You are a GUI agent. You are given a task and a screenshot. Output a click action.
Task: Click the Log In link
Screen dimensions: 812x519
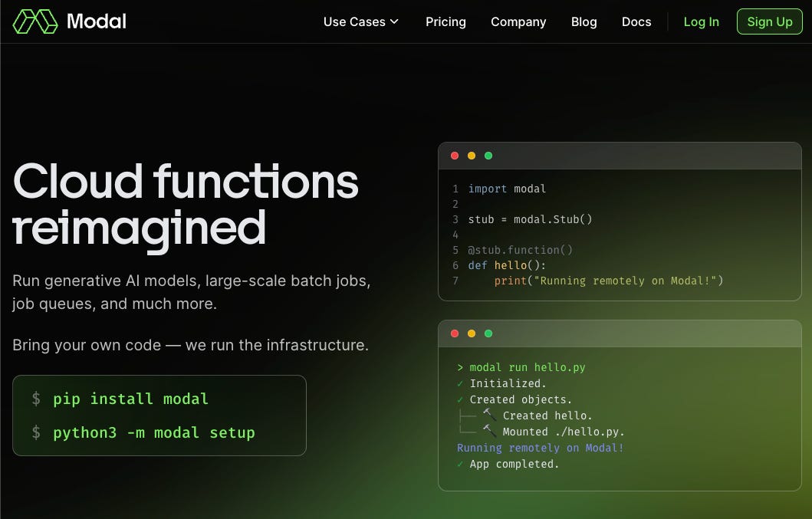pos(701,21)
